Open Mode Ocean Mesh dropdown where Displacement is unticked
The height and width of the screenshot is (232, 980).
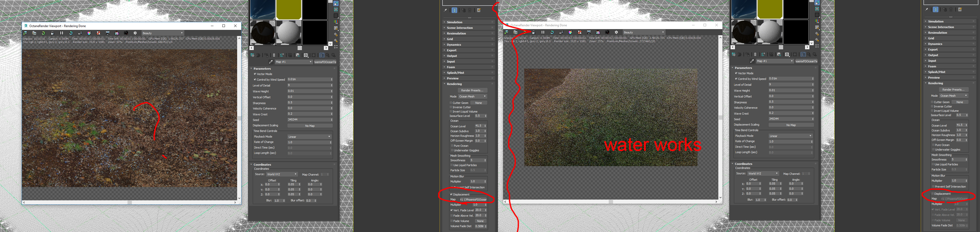(x=953, y=96)
